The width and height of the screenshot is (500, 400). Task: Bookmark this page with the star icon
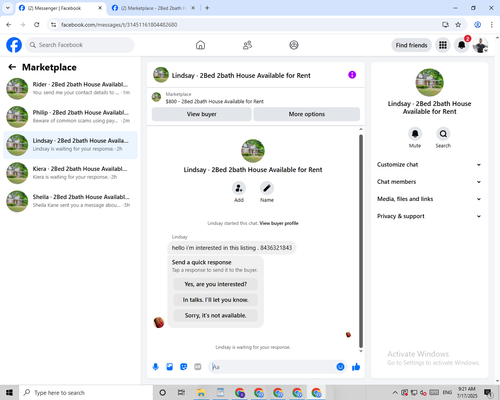tap(458, 25)
